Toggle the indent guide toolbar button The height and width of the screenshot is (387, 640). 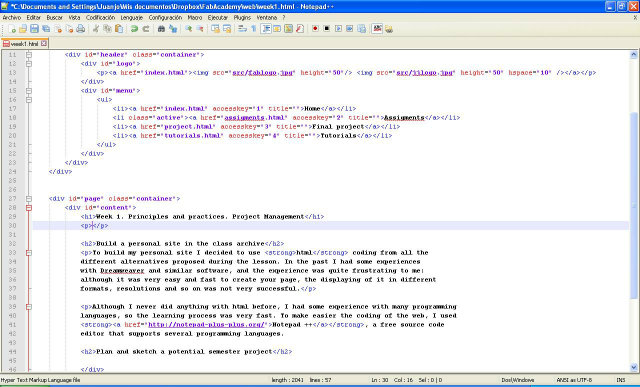[x=266, y=29]
